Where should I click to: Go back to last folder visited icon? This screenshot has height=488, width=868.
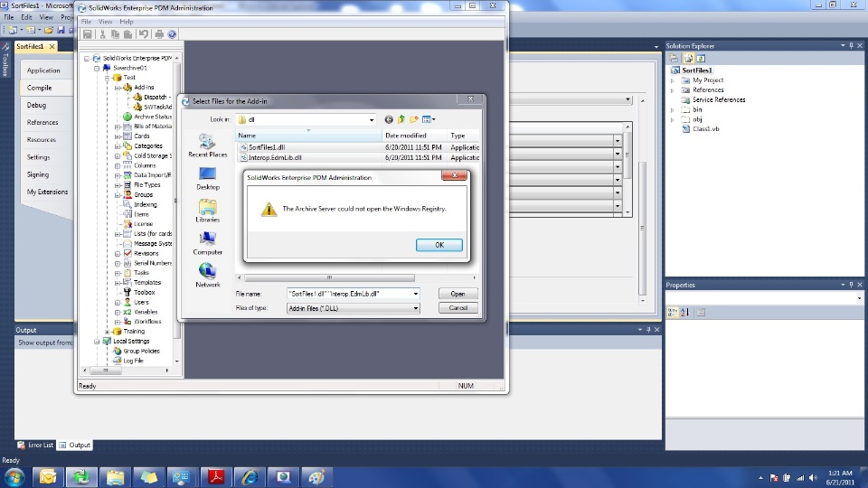point(389,119)
